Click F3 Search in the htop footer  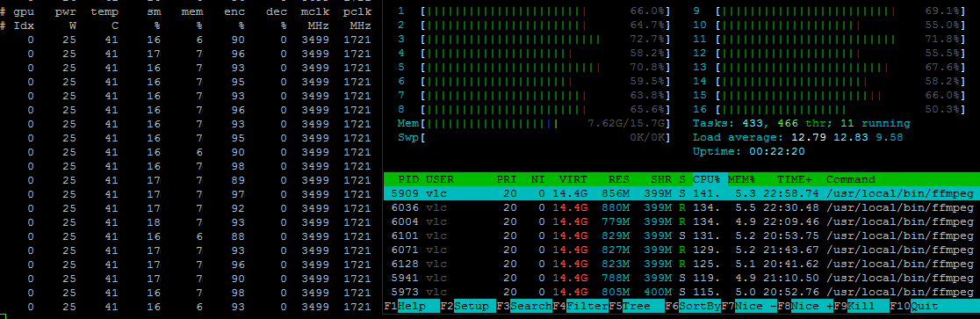point(523,306)
